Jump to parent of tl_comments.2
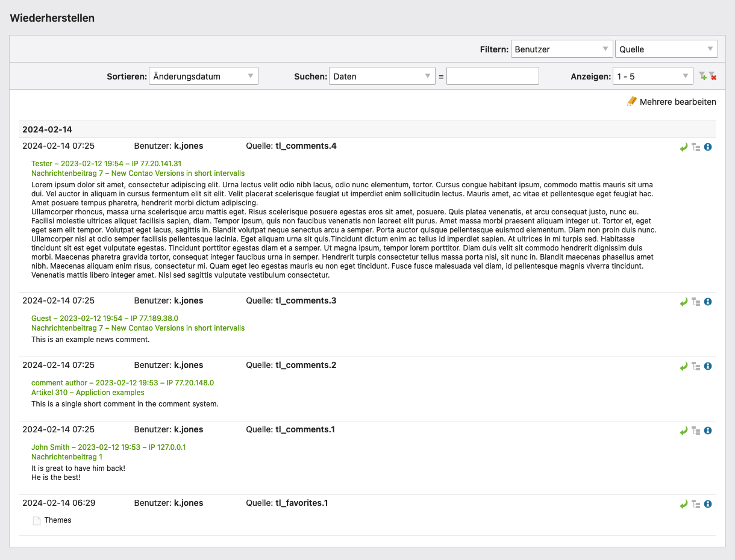 pyautogui.click(x=696, y=366)
